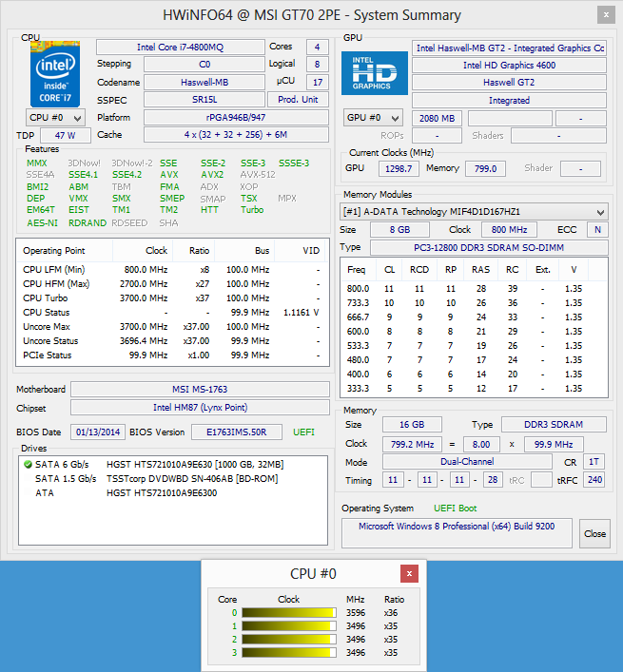This screenshot has width=623, height=672.
Task: Click the PCIe Status row
Action: pyautogui.click(x=172, y=355)
